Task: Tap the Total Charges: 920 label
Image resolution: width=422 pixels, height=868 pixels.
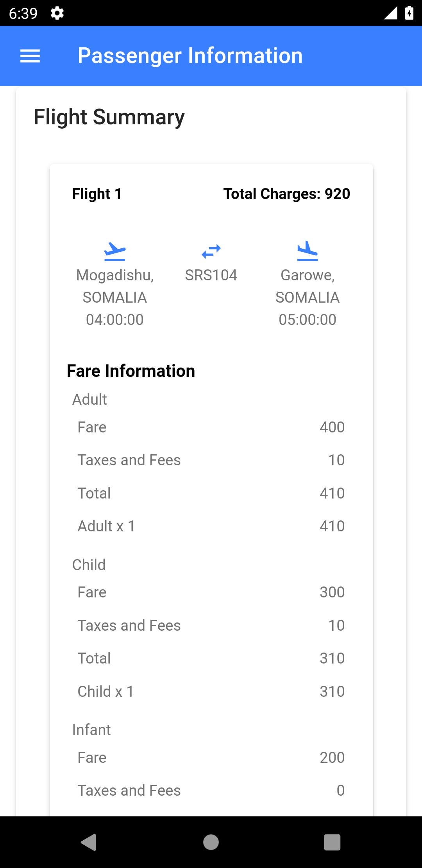Action: pos(287,194)
